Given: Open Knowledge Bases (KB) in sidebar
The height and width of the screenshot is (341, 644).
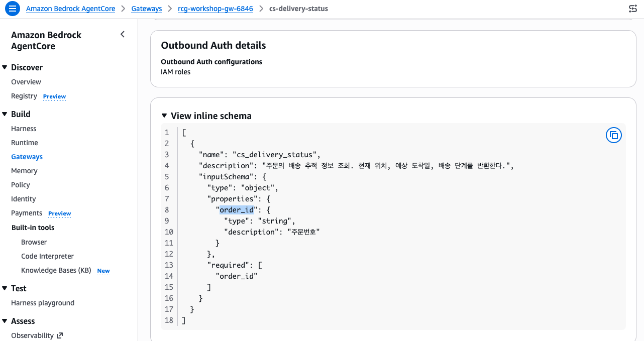Looking at the screenshot, I should pos(56,270).
